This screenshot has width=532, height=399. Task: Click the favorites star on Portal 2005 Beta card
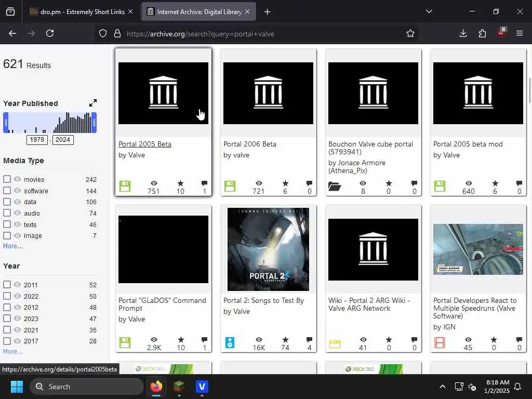click(180, 183)
